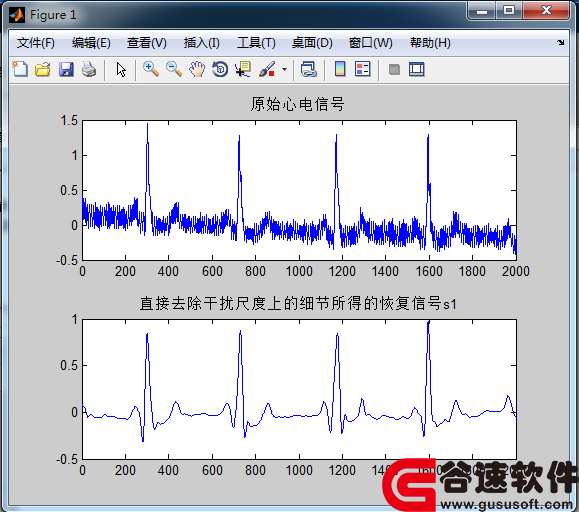
Task: Click Hide Plot Tools icon
Action: 394,69
